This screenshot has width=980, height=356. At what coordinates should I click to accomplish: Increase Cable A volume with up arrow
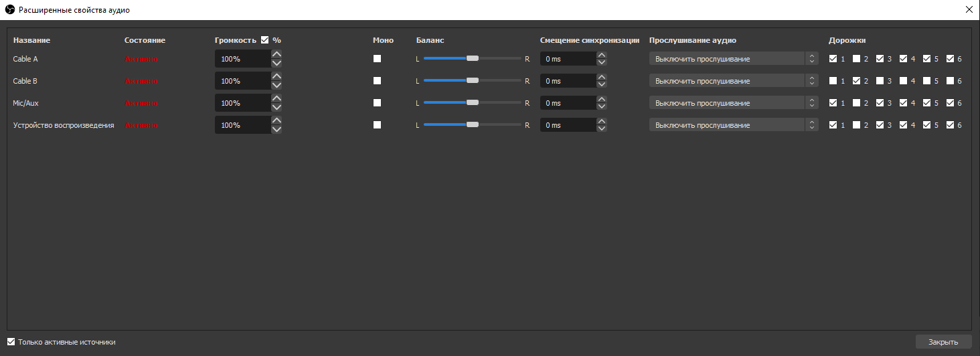tap(276, 54)
